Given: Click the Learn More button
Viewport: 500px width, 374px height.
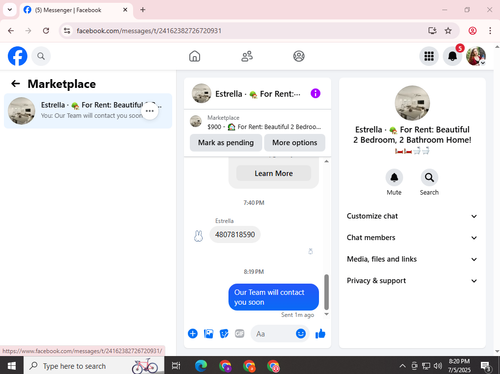Looking at the screenshot, I should point(274,173).
